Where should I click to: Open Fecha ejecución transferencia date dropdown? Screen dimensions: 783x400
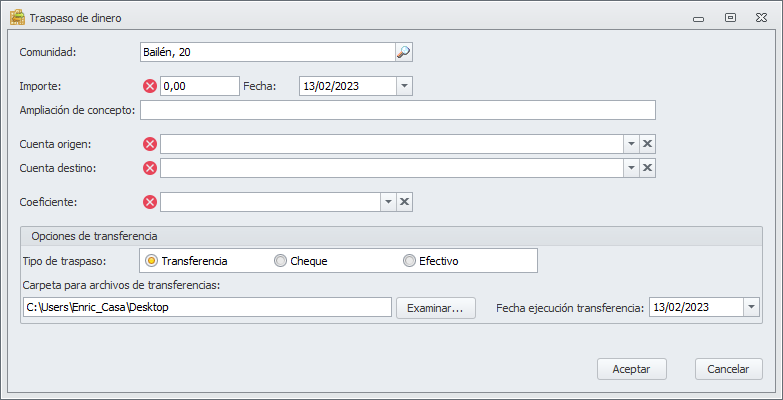coord(751,307)
